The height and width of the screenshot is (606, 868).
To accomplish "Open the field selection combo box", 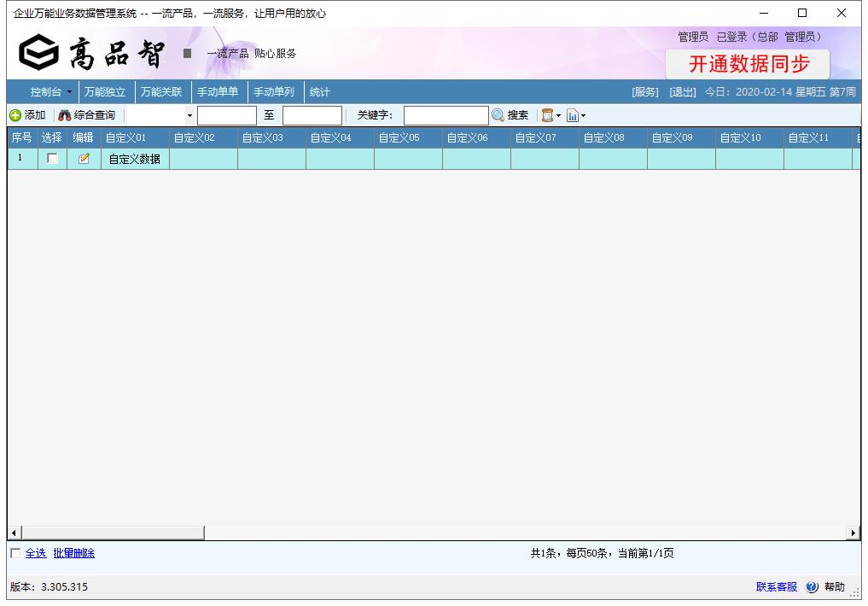I will (x=160, y=115).
